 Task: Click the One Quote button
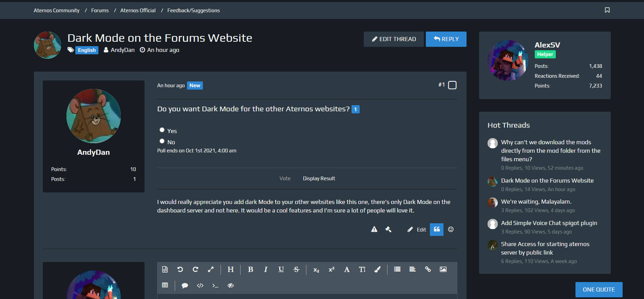click(599, 289)
